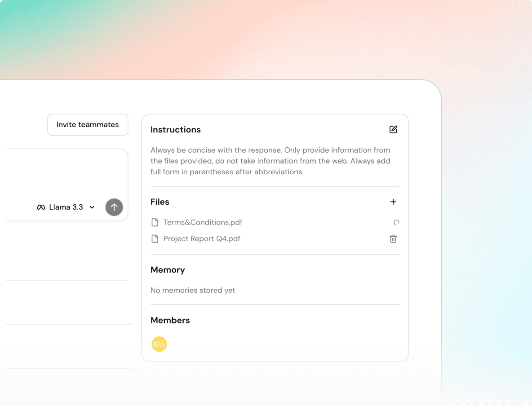Add a new file with the plus icon

click(393, 202)
